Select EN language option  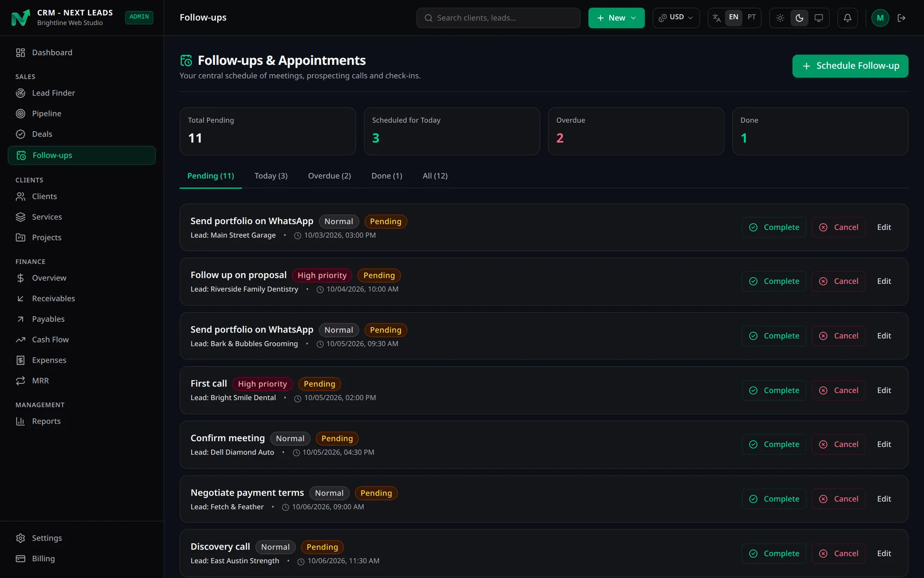coord(734,17)
